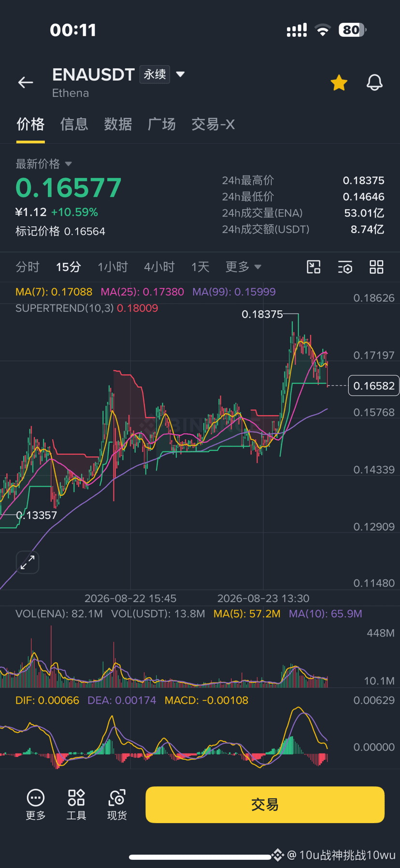Open the chart drawing tools icon

pyautogui.click(x=314, y=267)
